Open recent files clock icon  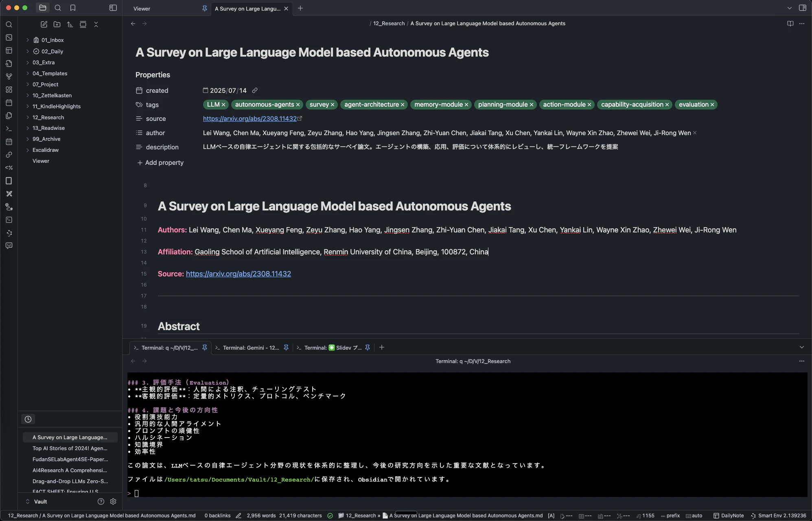(28, 419)
